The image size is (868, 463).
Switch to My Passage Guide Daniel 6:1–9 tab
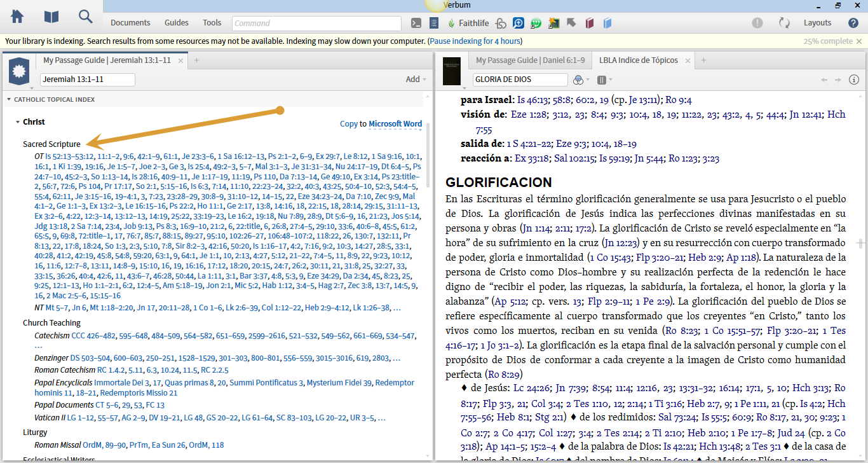[530, 60]
